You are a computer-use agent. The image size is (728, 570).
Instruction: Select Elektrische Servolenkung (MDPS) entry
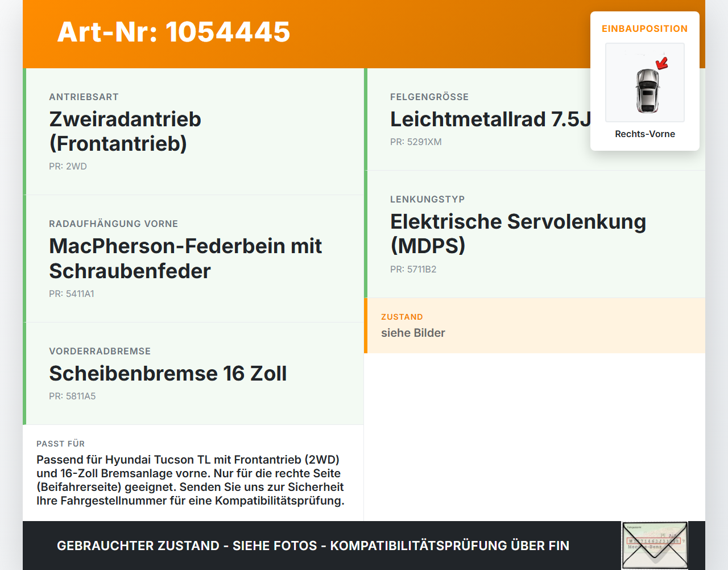(x=535, y=234)
